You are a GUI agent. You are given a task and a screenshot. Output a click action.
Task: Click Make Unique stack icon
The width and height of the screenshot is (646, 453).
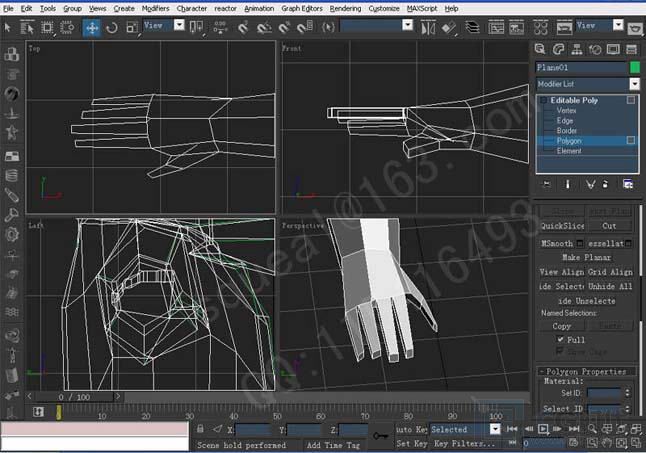click(x=590, y=184)
